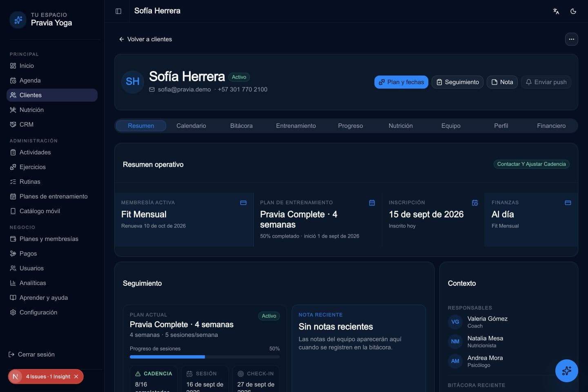588x392 pixels.
Task: Click the Seguimiento button in the header
Action: 457,82
